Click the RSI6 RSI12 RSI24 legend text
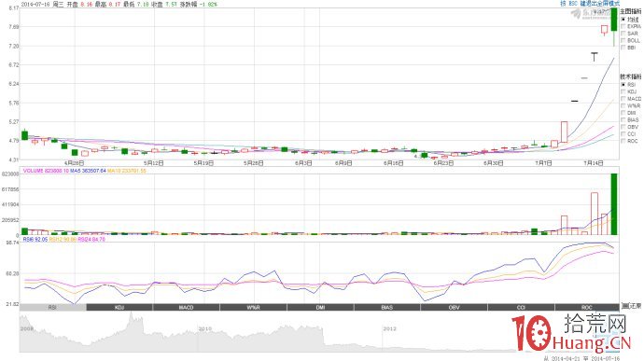The height and width of the screenshot is (361, 644). (64, 239)
